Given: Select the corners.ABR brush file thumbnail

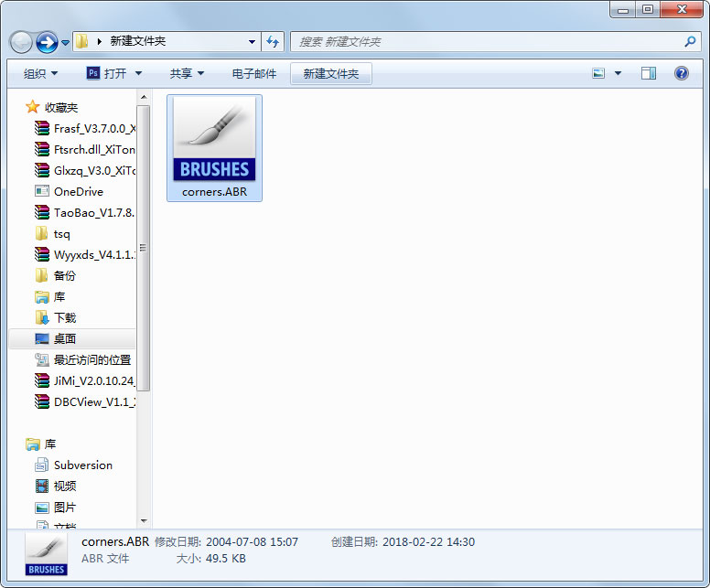Looking at the screenshot, I should 214,138.
